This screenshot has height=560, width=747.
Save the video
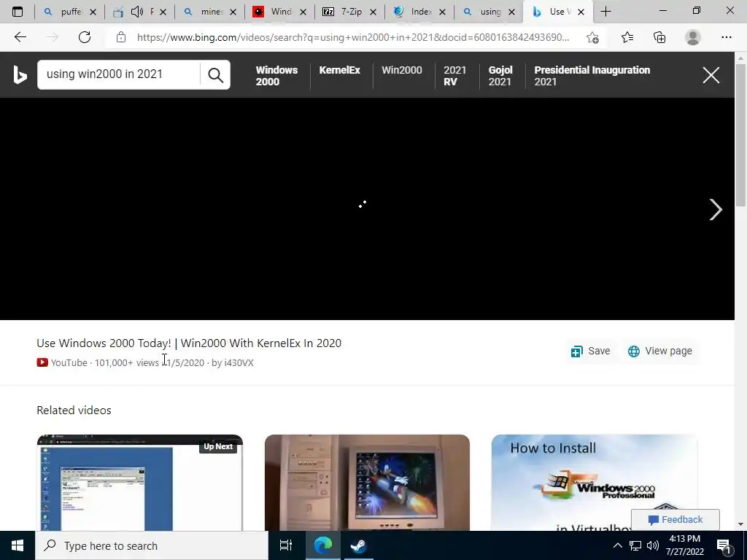point(590,351)
